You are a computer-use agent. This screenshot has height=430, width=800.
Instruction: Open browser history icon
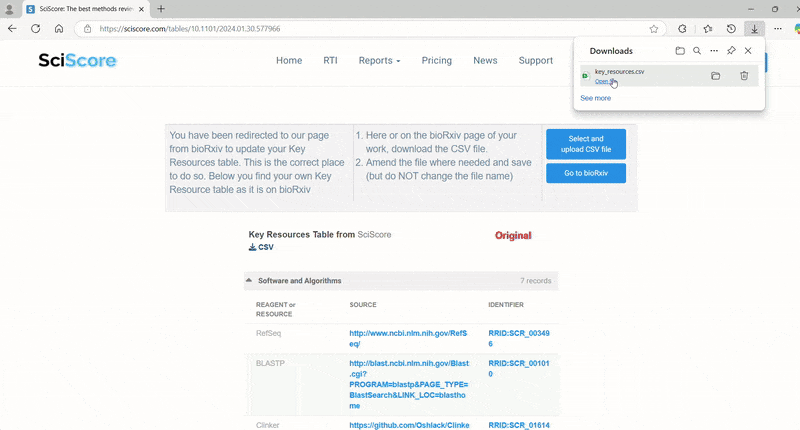pos(731,29)
